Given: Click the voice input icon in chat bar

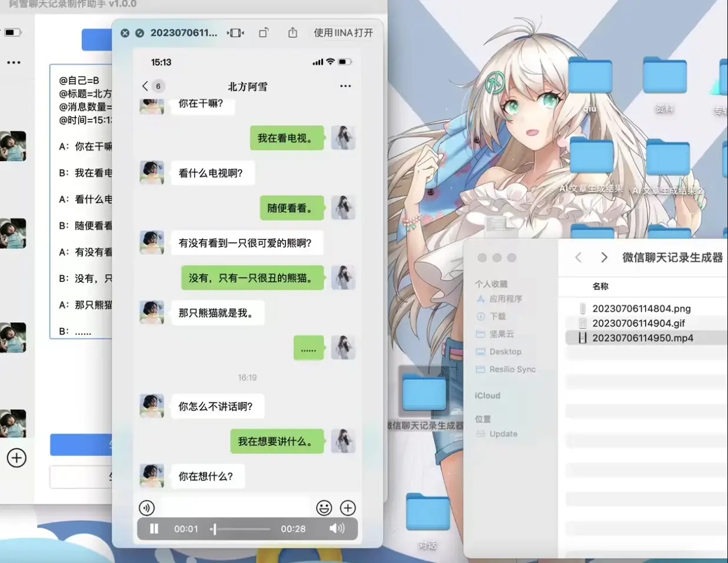Looking at the screenshot, I should [x=147, y=508].
